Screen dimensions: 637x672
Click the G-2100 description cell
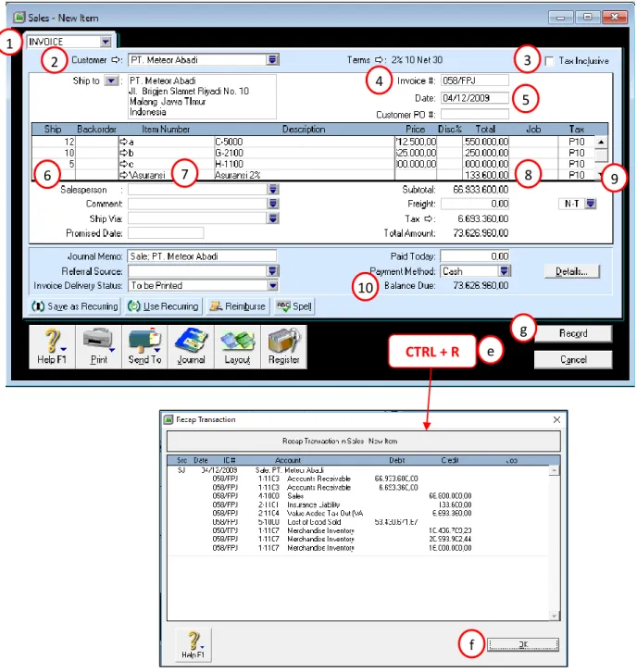[x=304, y=153]
